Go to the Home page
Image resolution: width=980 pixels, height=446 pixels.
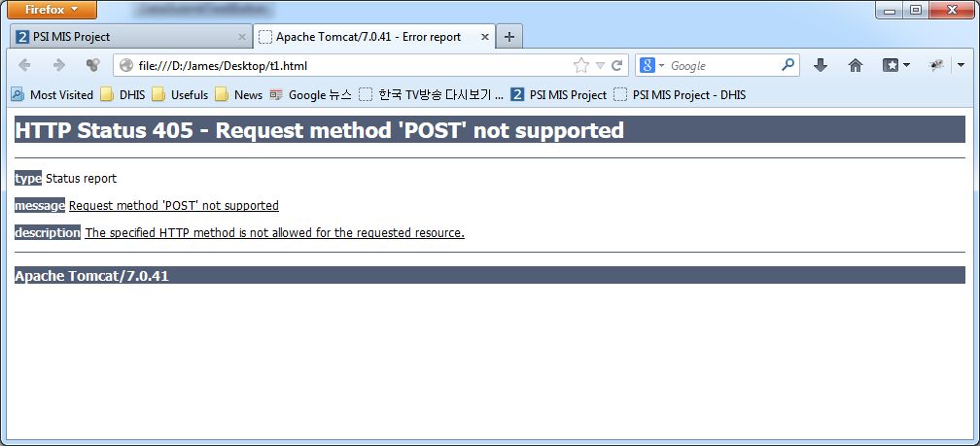point(855,65)
